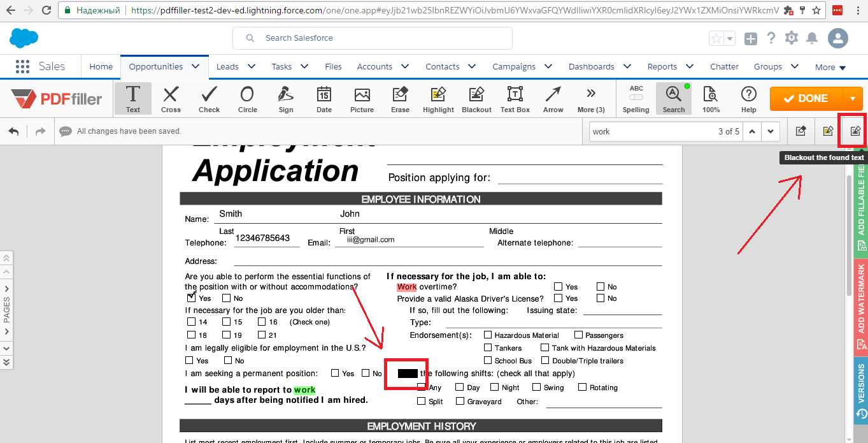Expand the Leads tab dropdown
868x443 pixels.
(251, 66)
